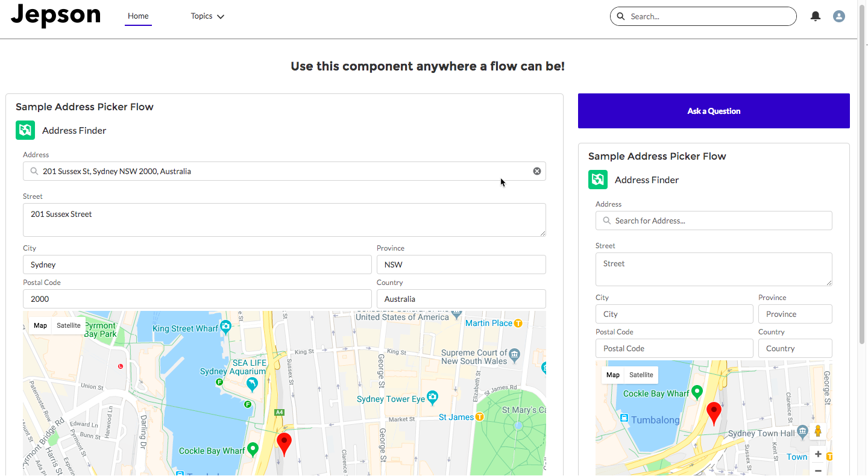Switch the right map to Satellite view

click(x=641, y=375)
